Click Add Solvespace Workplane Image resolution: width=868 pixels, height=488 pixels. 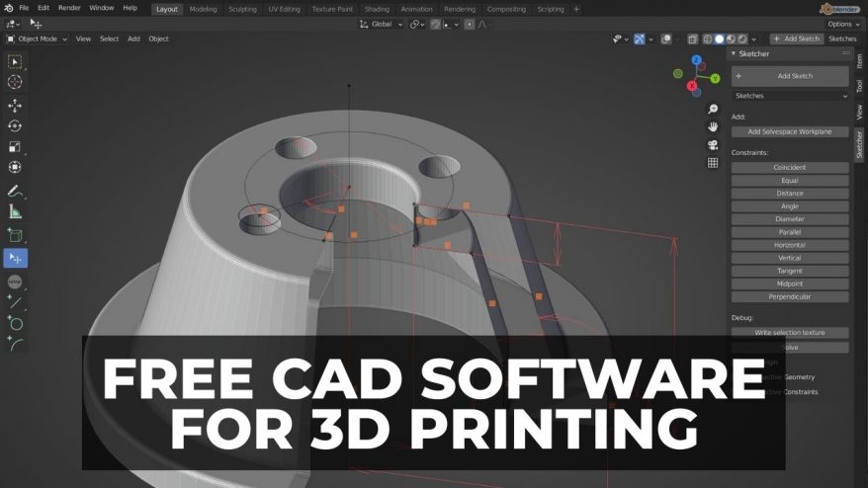click(790, 131)
